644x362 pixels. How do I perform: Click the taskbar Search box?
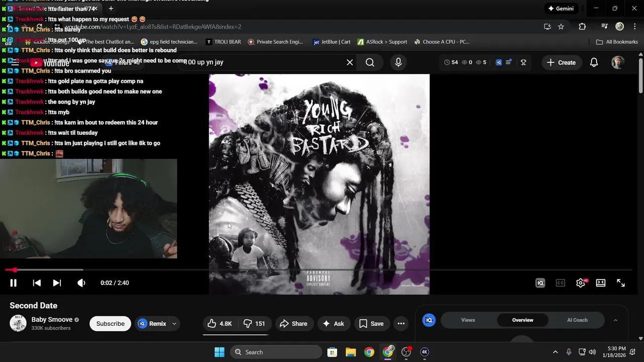(x=276, y=352)
